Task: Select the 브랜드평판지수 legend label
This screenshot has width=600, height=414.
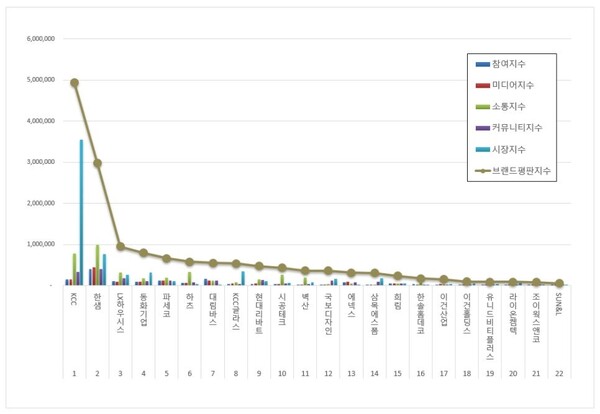Action: point(521,171)
